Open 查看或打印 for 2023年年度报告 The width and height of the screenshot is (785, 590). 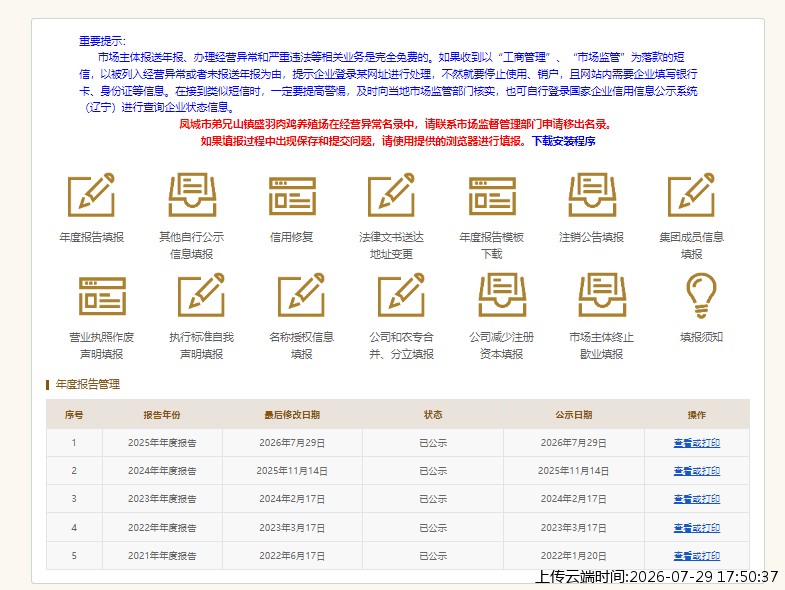pos(696,499)
